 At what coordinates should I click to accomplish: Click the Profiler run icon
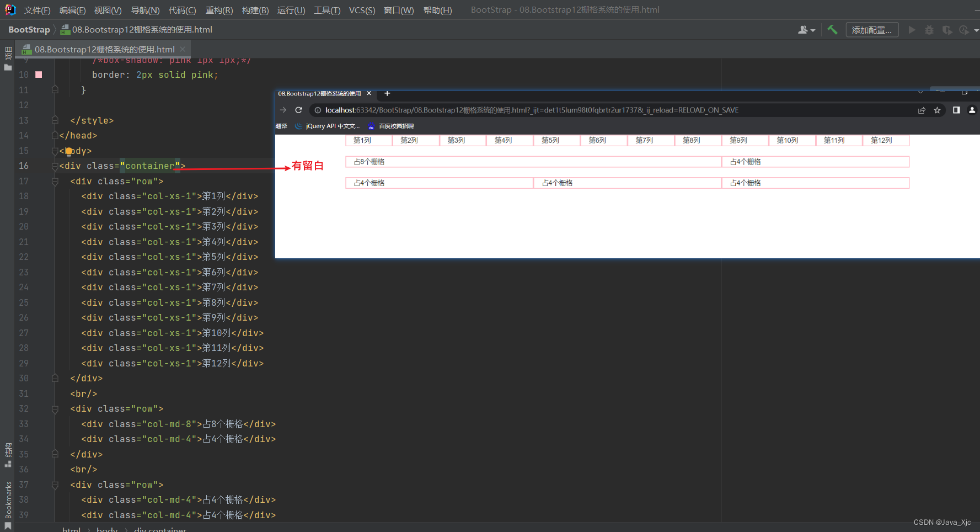pos(964,30)
